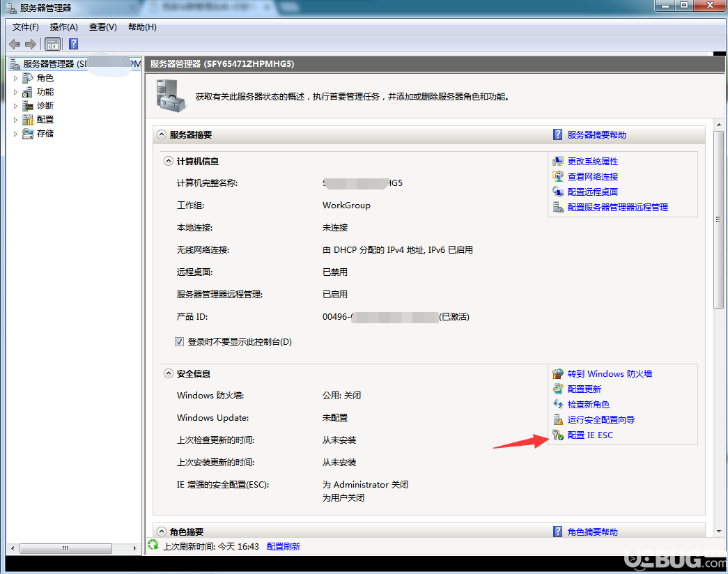The height and width of the screenshot is (574, 728).
Task: Open 转到 Windows 防火墙 link
Action: pyautogui.click(x=610, y=374)
